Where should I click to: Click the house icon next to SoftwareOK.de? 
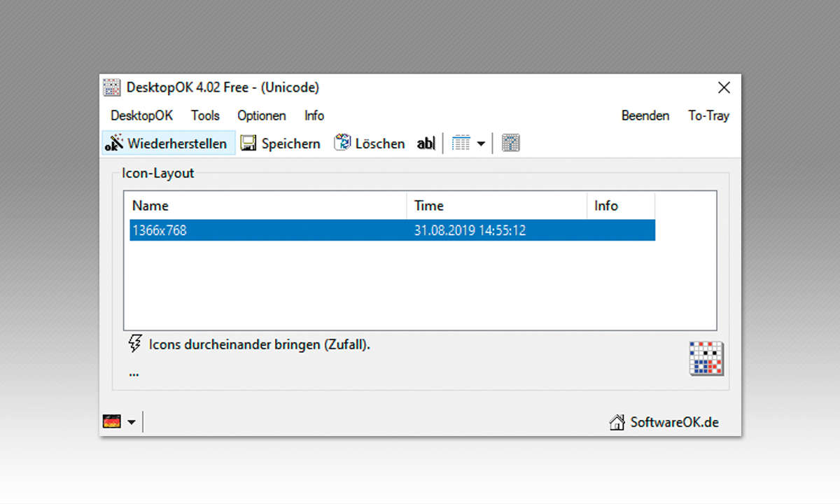[617, 422]
